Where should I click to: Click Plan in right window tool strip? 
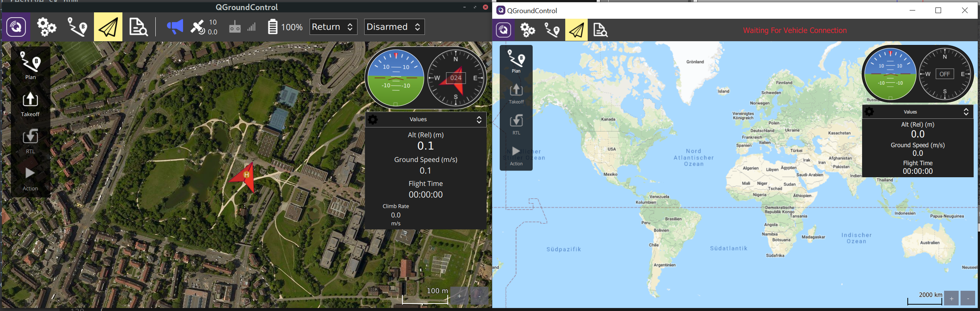coord(516,61)
